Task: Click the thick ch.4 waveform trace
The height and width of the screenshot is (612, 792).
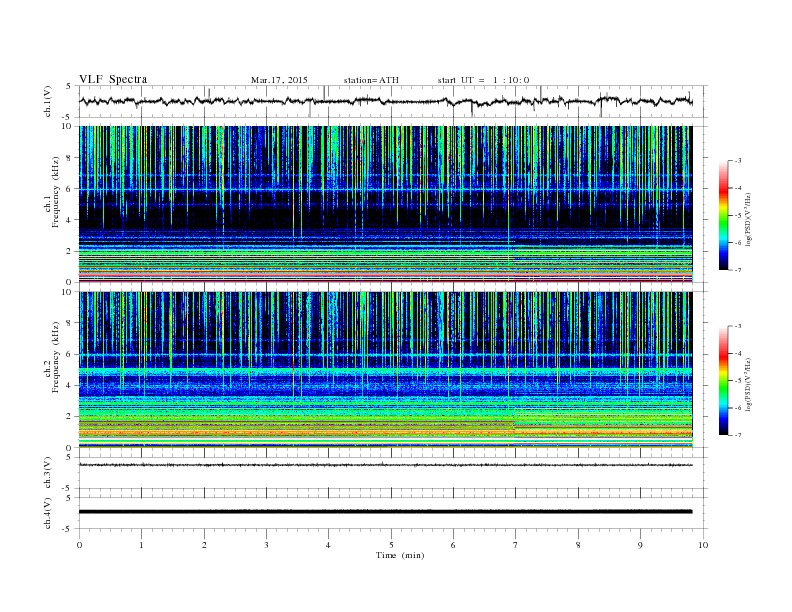Action: tap(385, 512)
